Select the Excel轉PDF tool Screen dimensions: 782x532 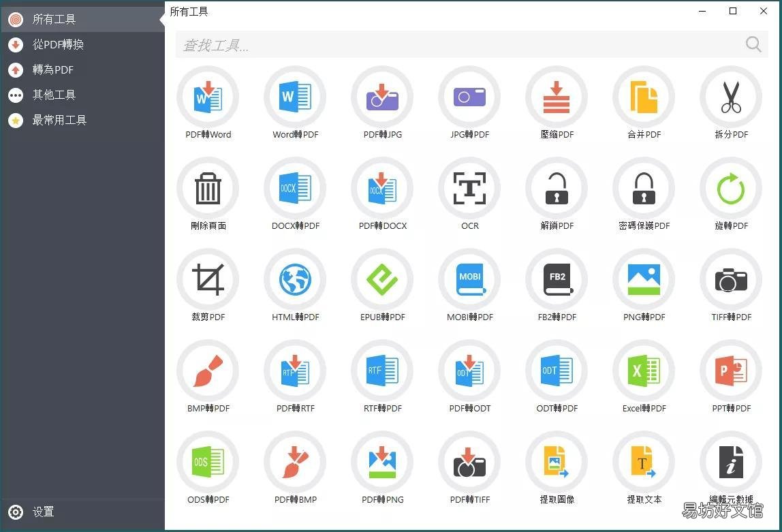pos(644,371)
